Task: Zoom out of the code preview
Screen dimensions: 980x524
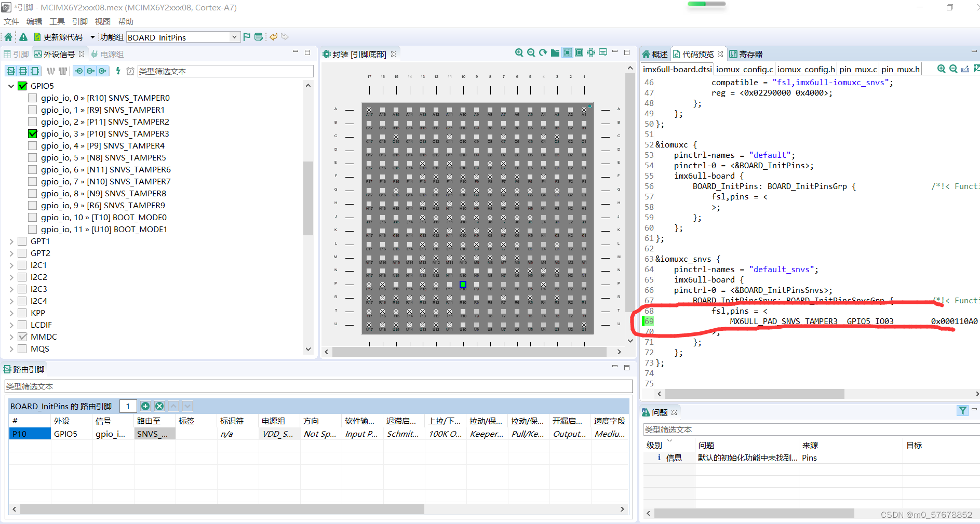Action: (953, 69)
